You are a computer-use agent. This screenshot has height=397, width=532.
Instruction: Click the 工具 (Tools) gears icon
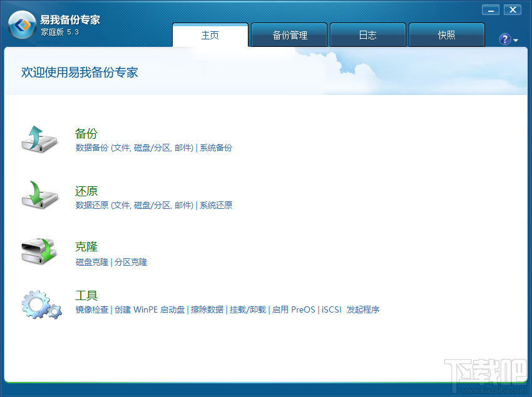tap(39, 303)
